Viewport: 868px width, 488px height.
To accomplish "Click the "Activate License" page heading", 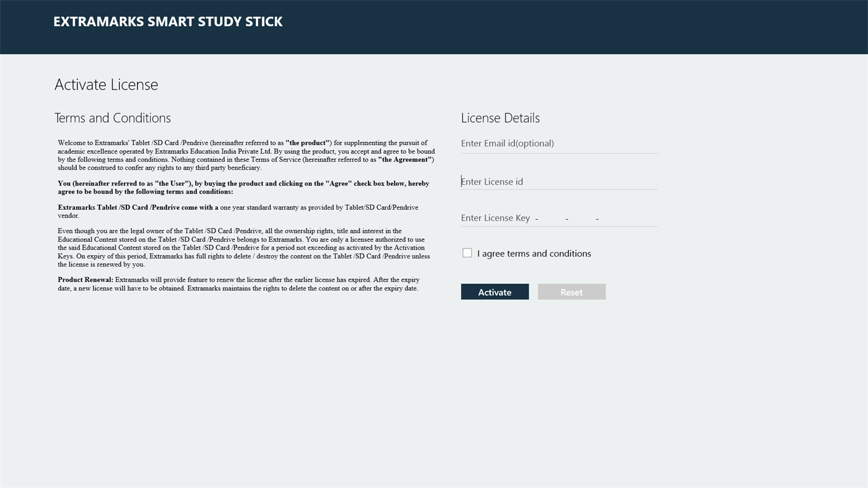I will tap(106, 84).
